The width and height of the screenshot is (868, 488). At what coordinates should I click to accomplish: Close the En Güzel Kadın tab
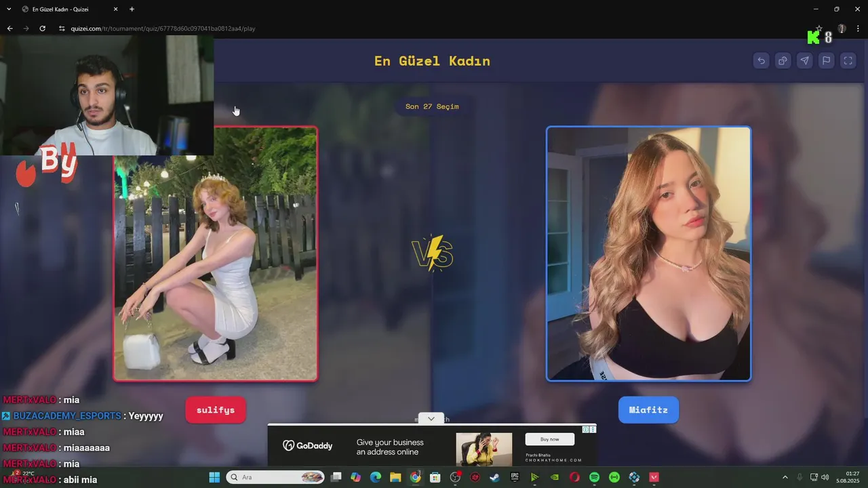point(115,9)
